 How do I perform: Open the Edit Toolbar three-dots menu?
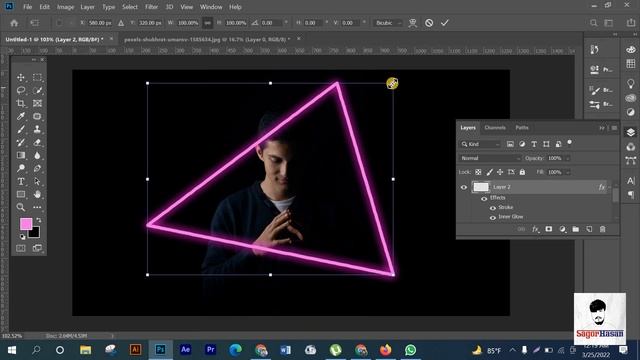pyautogui.click(x=37, y=207)
